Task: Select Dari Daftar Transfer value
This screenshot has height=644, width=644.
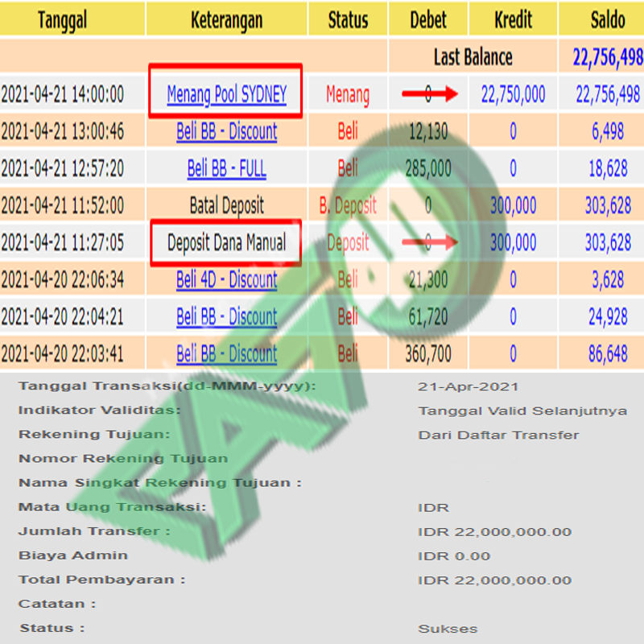Action: (x=498, y=435)
